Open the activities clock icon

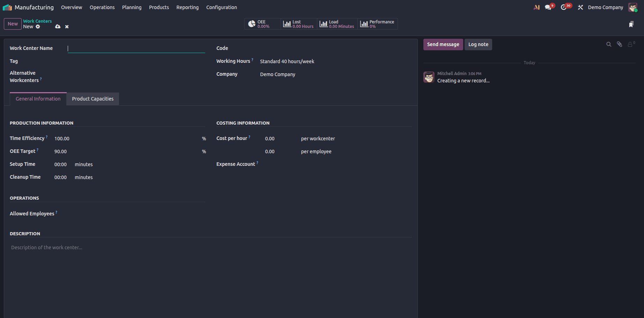564,7
